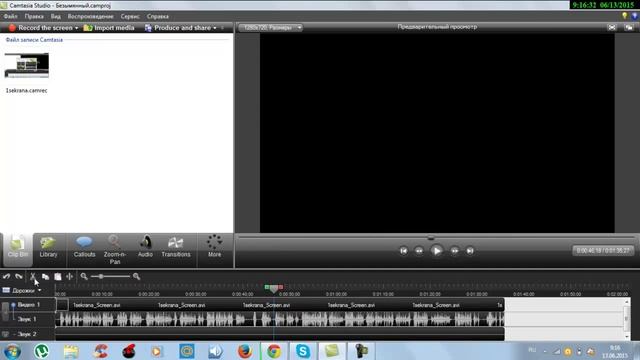Click the lightbulb tips icon
Viewport: 640px width, 360px height.
(x=624, y=16)
